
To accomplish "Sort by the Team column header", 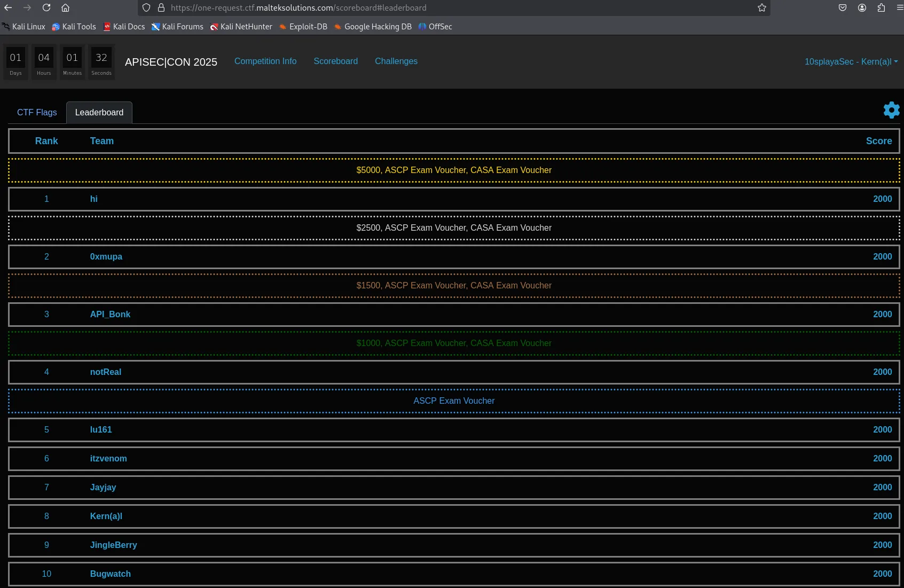I will click(102, 141).
